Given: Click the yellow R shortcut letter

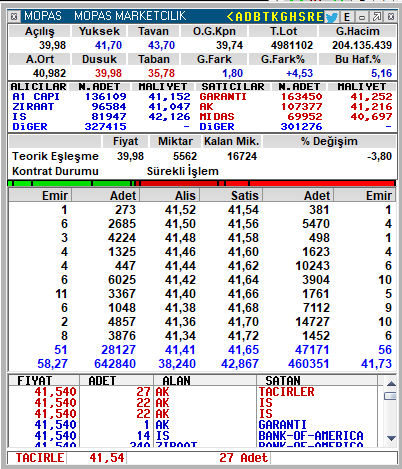Looking at the screenshot, I should 311,16.
